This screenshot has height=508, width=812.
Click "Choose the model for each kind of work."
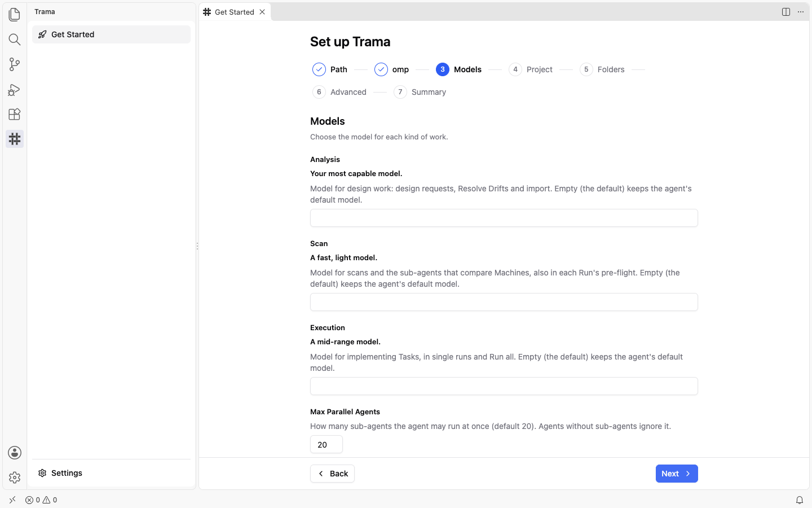379,137
